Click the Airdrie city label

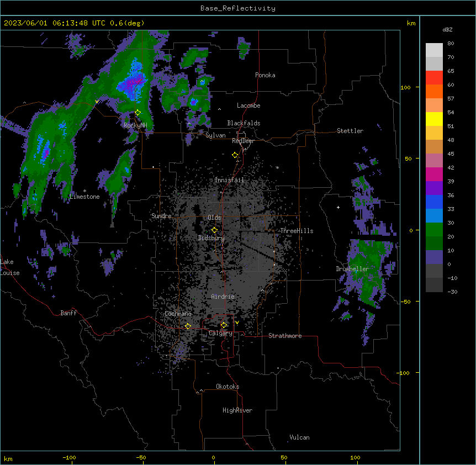[x=223, y=297]
